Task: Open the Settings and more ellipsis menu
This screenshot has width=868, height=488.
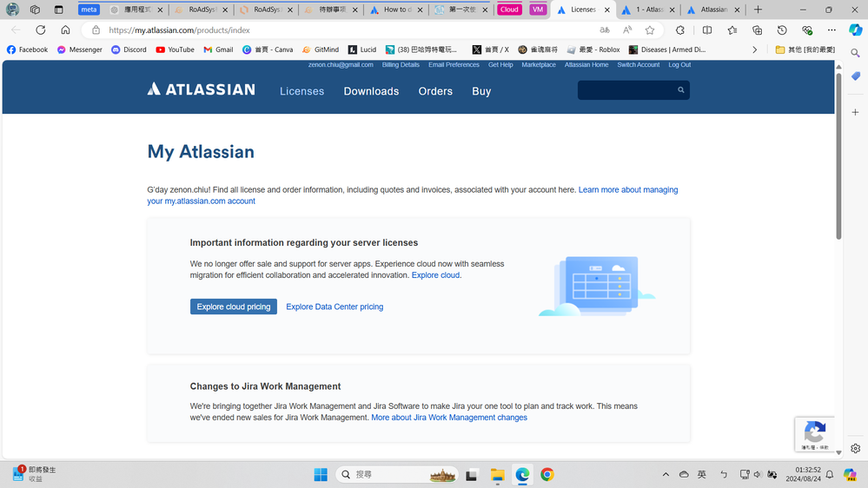Action: pos(832,30)
